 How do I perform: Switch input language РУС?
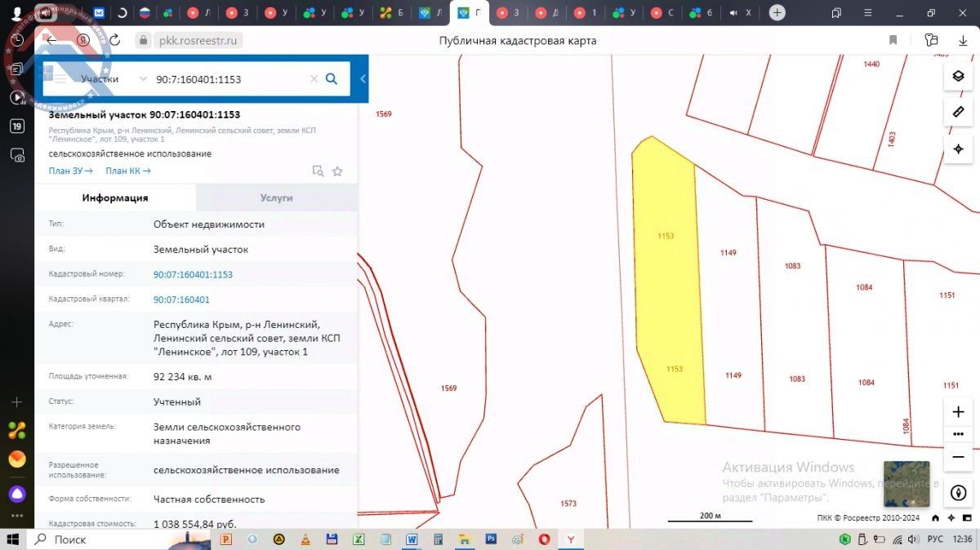[x=936, y=539]
